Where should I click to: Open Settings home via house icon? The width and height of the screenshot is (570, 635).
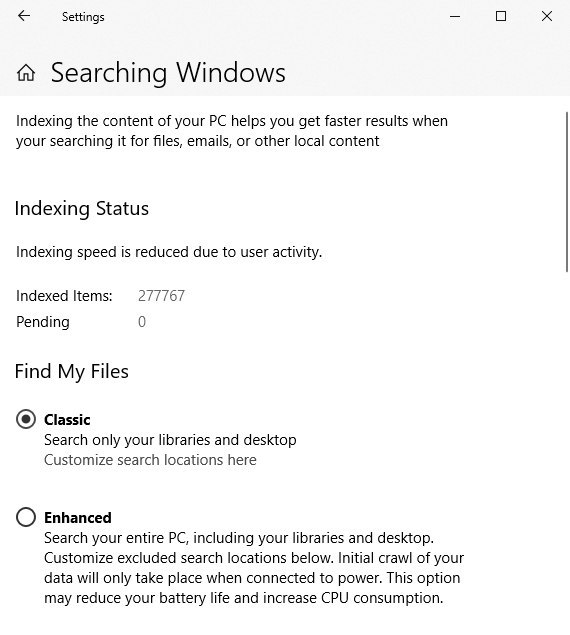point(26,73)
